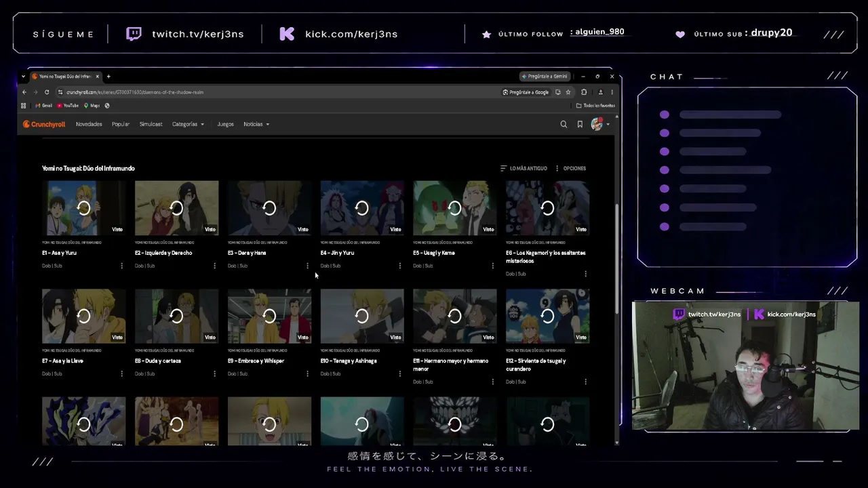Replay episode E6 - Los Kagemori
Screen dimensions: 868x488
click(547, 208)
